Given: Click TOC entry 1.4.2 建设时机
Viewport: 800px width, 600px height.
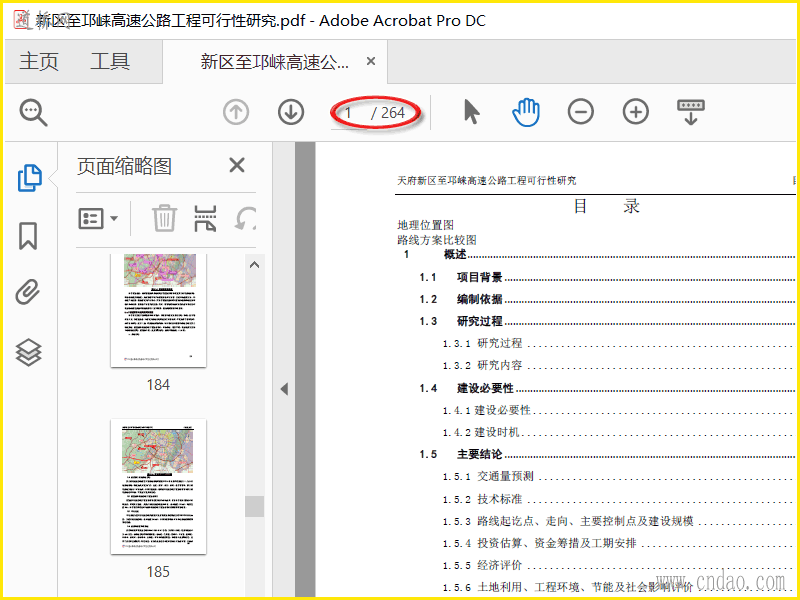Looking at the screenshot, I should click(619, 432).
